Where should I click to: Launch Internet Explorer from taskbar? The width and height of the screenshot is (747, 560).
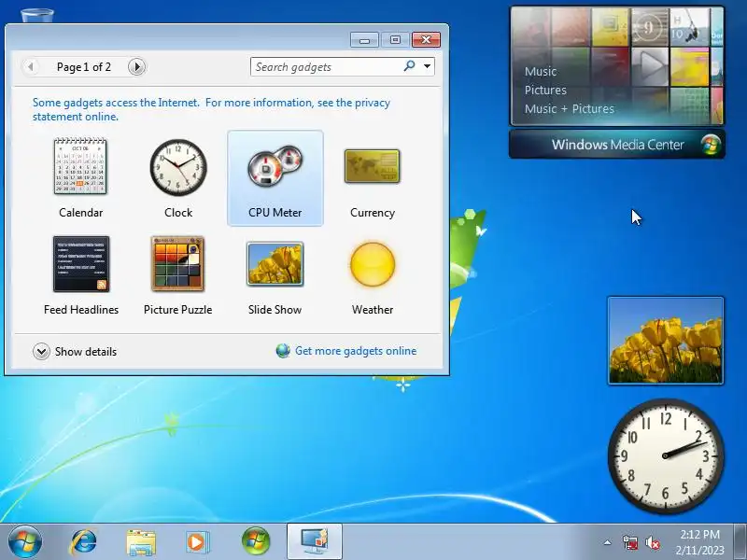(x=83, y=542)
